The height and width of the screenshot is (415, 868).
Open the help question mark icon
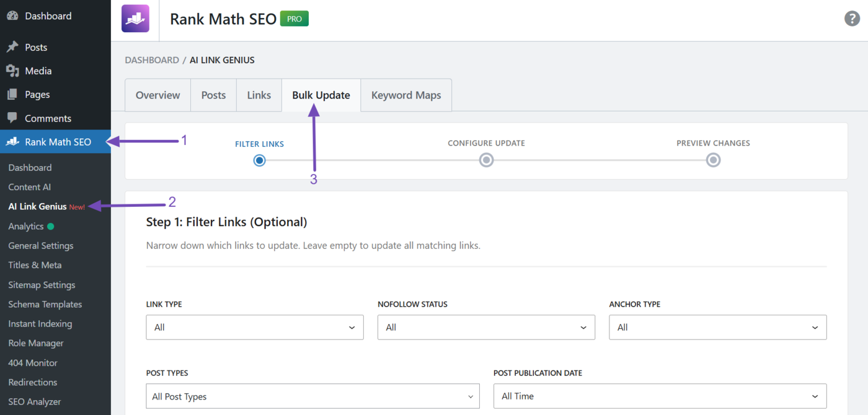click(852, 19)
